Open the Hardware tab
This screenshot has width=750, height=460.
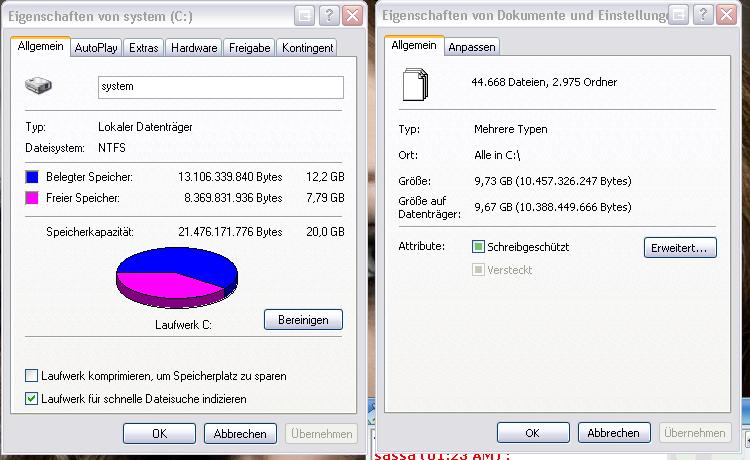click(194, 48)
